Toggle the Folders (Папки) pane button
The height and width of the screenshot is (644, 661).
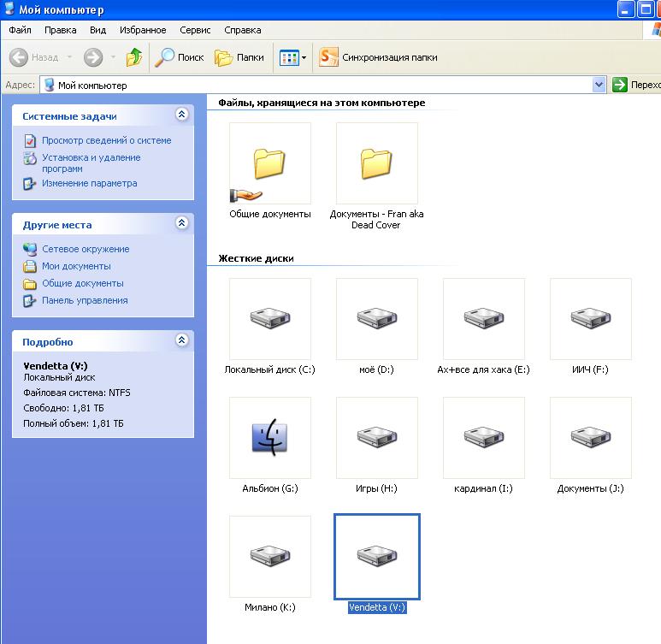(239, 57)
